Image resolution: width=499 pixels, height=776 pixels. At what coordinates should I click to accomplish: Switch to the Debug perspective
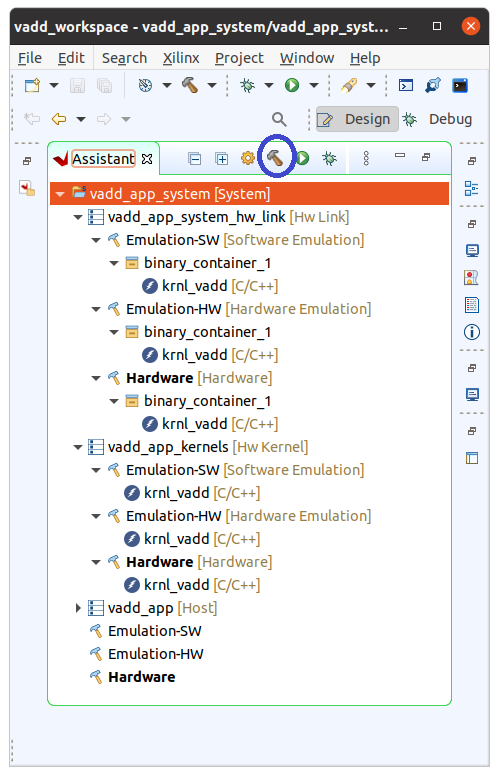(438, 119)
